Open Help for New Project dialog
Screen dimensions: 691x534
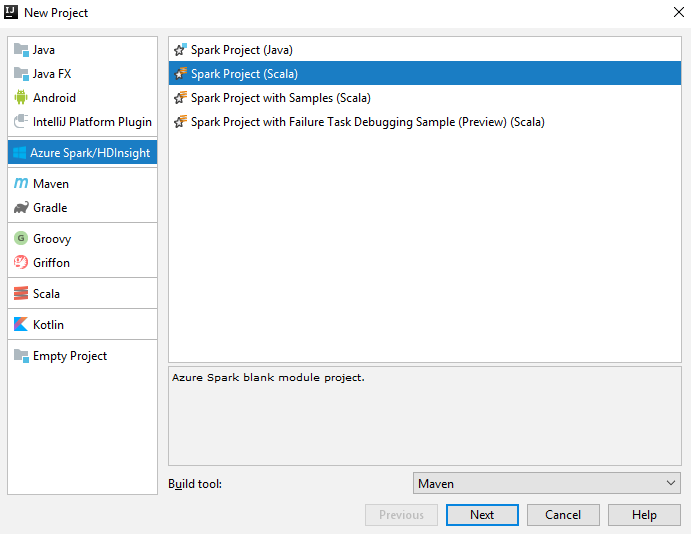[x=645, y=515]
